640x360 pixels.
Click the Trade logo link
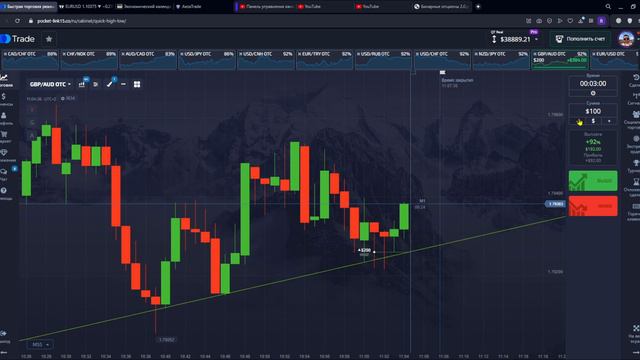[x=18, y=39]
